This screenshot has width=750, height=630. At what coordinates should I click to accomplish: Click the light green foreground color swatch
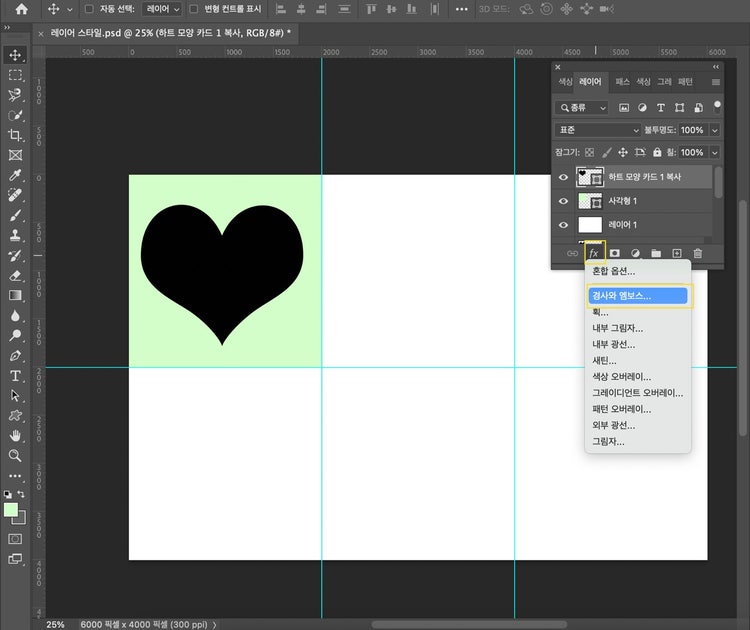(11, 510)
